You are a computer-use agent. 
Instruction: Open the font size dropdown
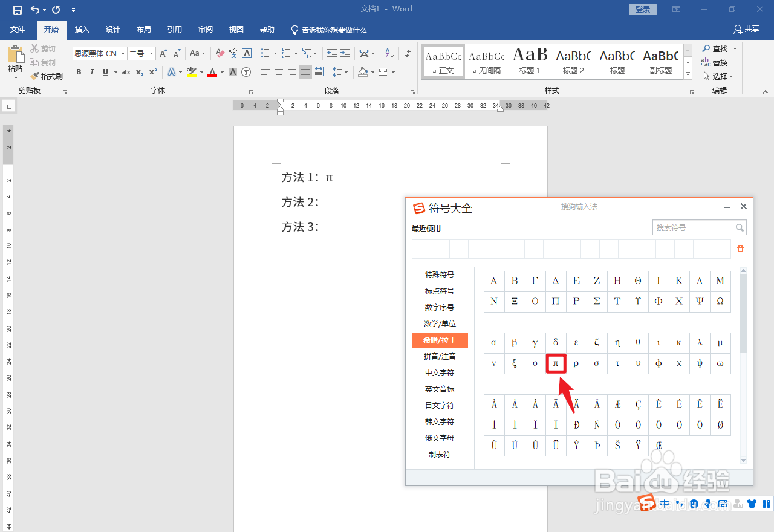point(151,53)
